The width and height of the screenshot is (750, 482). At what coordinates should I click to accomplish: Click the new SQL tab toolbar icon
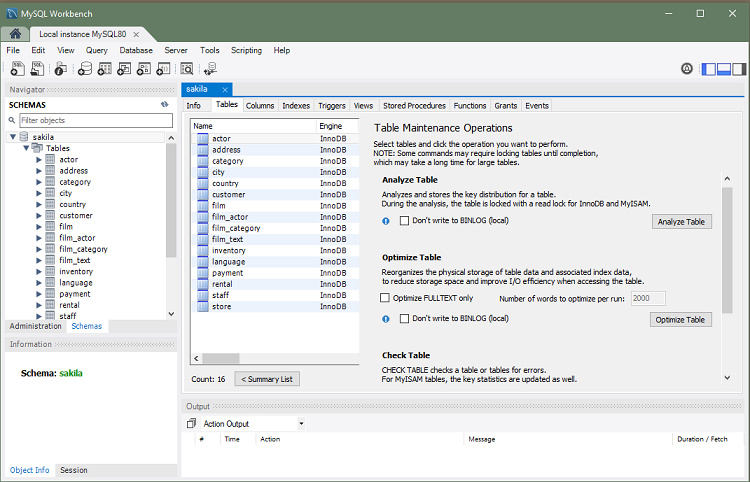click(x=17, y=69)
